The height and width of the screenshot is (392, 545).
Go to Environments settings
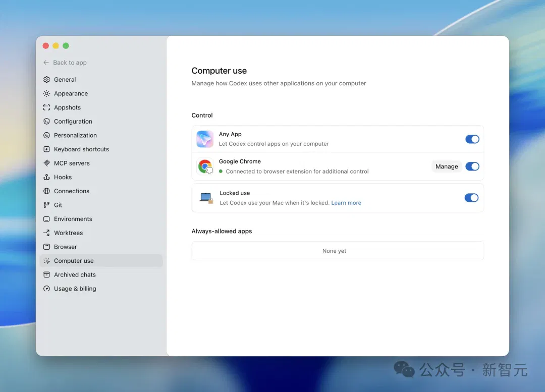point(101,219)
